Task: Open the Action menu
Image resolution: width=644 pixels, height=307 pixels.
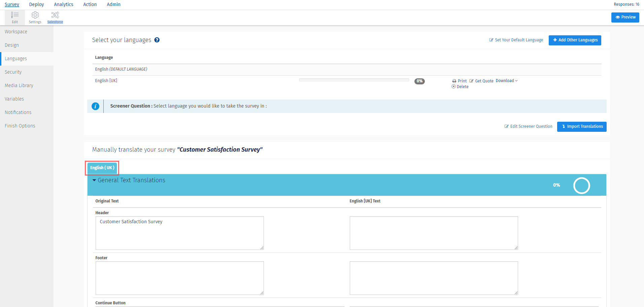Action: click(x=90, y=4)
